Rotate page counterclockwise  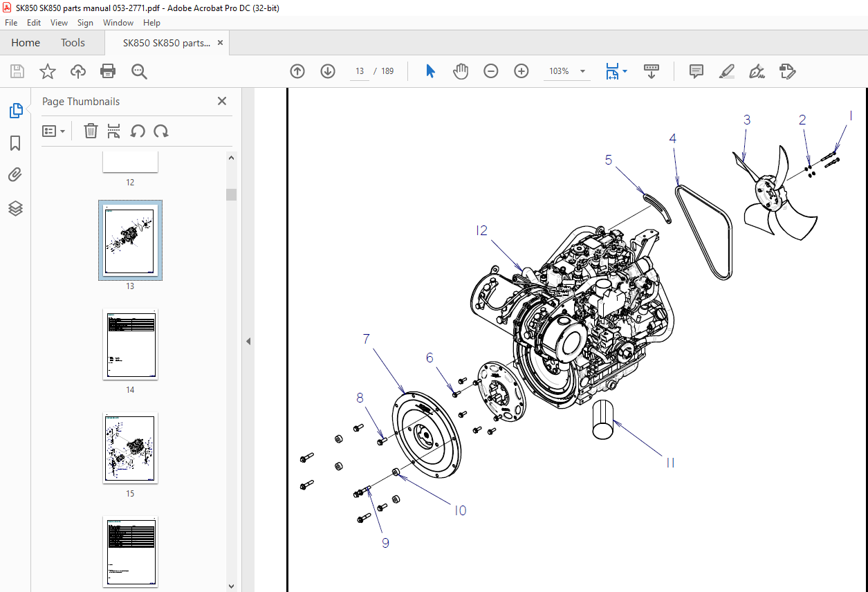[x=138, y=131]
